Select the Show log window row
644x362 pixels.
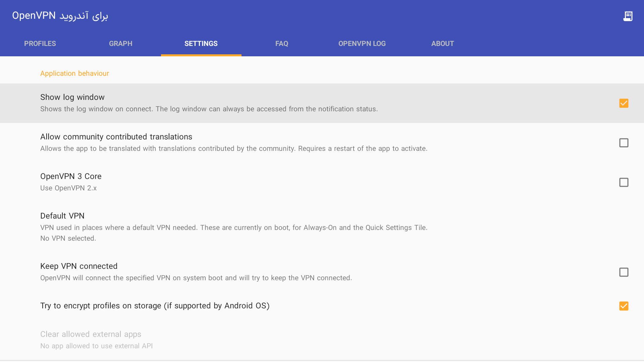[72, 97]
